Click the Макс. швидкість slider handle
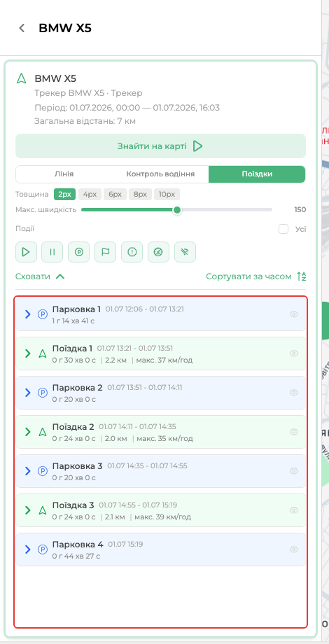329x644 pixels. coord(177,210)
